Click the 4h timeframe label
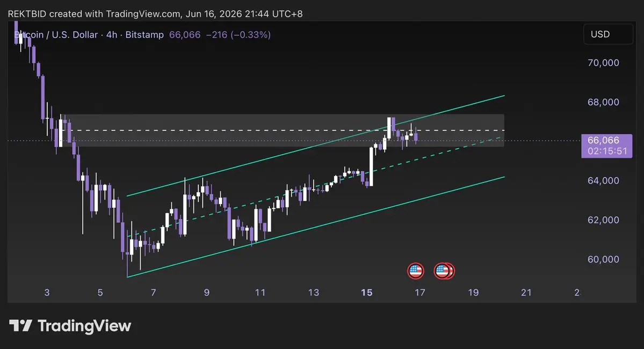Image resolution: width=644 pixels, height=349 pixels. tap(112, 35)
